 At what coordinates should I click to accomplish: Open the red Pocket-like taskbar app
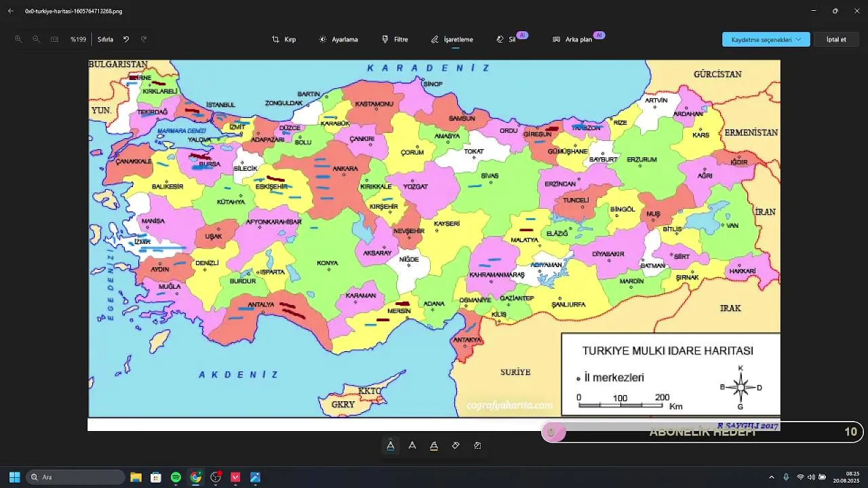coord(235,477)
